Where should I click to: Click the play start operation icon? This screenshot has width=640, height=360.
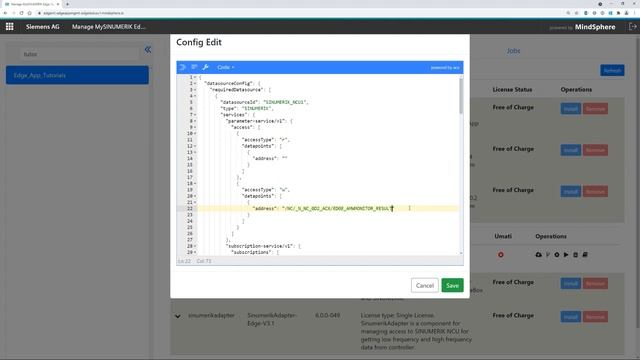[x=566, y=255]
